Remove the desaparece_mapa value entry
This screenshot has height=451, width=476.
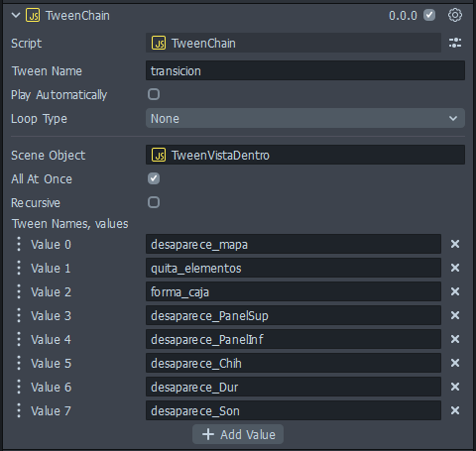(455, 244)
